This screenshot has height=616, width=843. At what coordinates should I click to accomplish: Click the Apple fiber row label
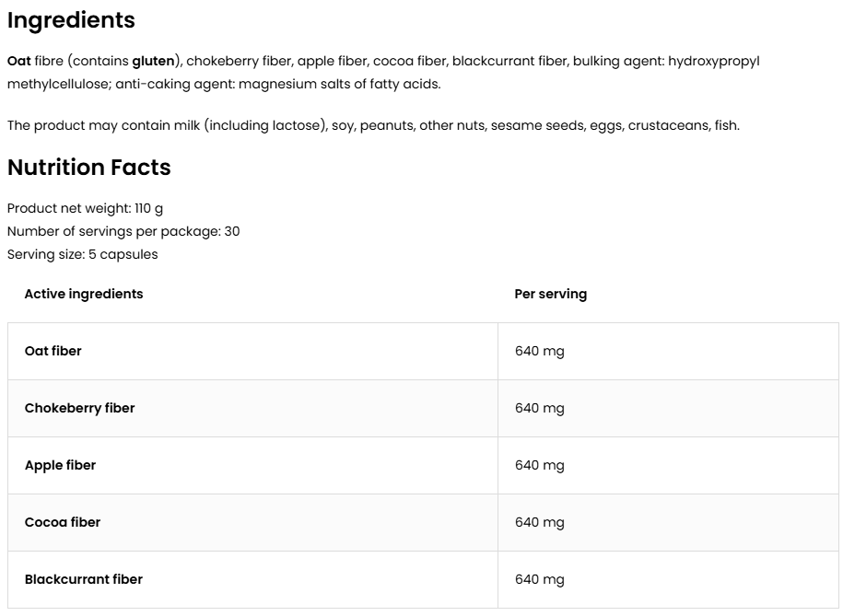pos(60,465)
